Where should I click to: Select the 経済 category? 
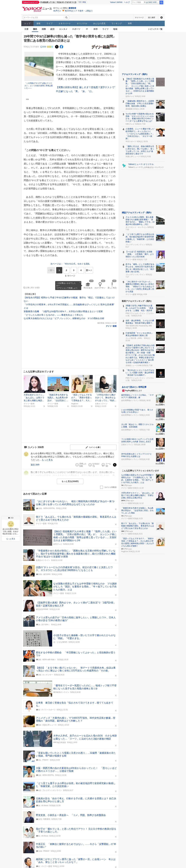click(52, 29)
